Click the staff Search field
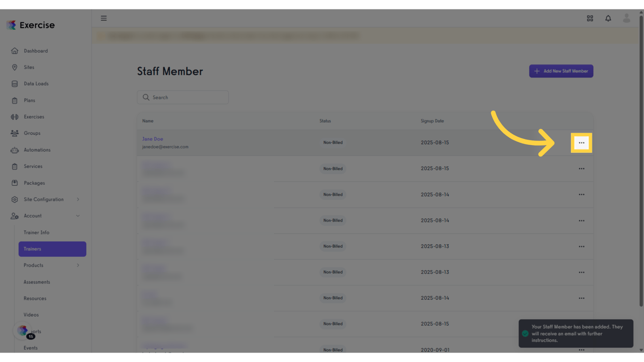 [183, 98]
